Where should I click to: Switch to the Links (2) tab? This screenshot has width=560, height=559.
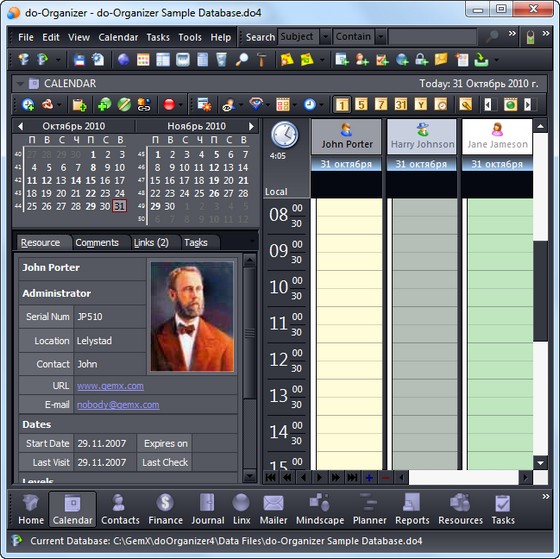151,243
